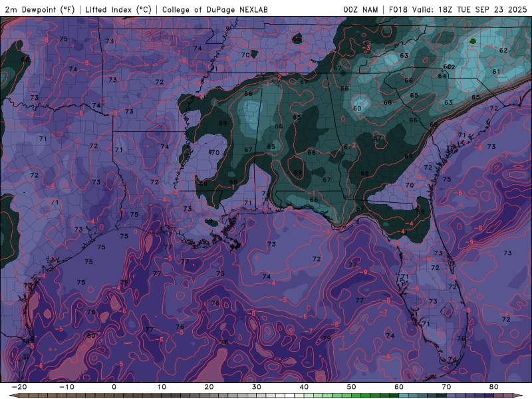
Task: Click the "60" dewpoint value on the map
Action: point(357,108)
